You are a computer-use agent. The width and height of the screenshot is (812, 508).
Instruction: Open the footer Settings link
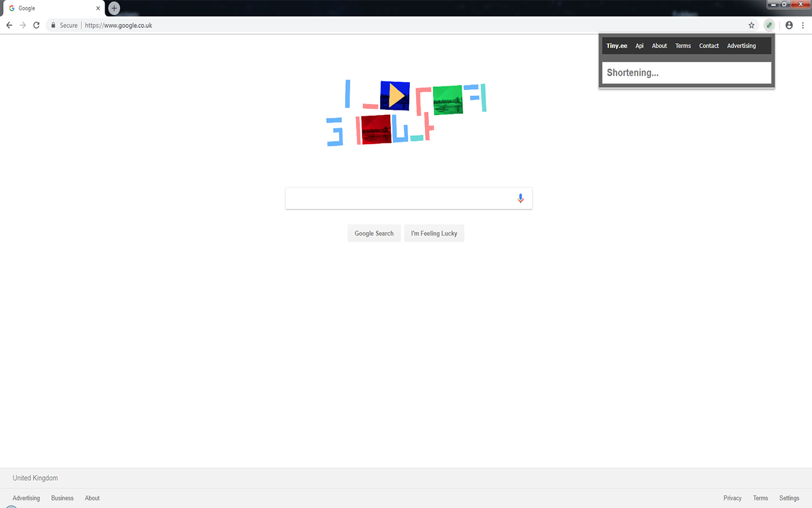pos(789,498)
